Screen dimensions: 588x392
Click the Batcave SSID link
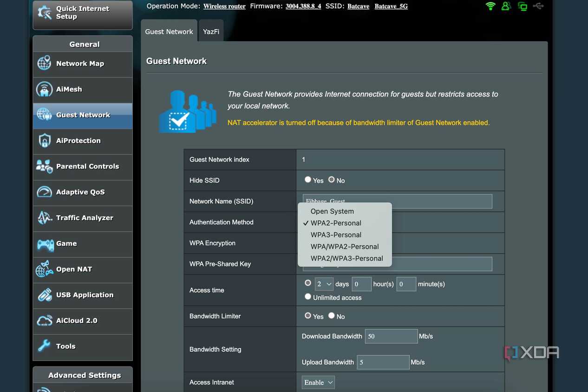pos(359,7)
